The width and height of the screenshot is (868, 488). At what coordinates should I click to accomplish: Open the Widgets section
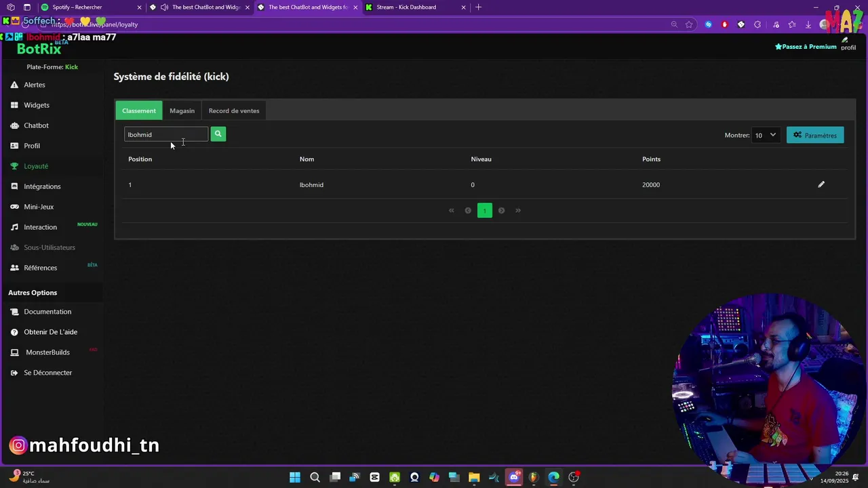pyautogui.click(x=36, y=105)
